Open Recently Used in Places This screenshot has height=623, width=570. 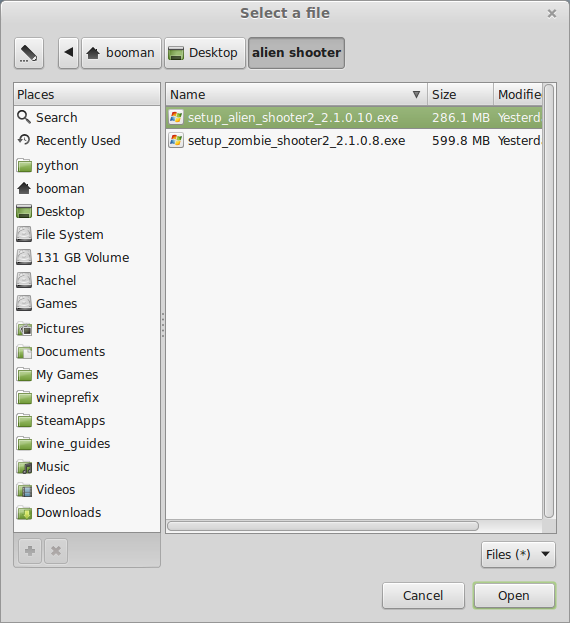pyautogui.click(x=87, y=141)
